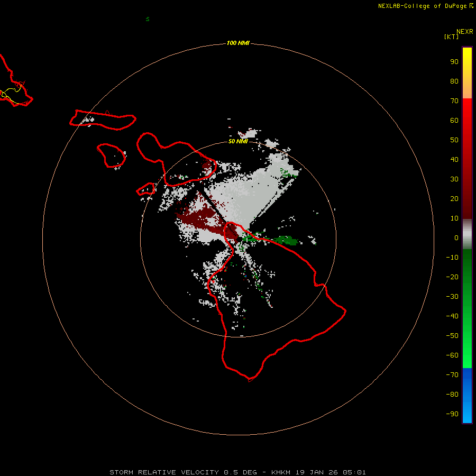Screen dimensions: 476x476
Task: Click the 0 value on velocity scale
Action: click(456, 237)
